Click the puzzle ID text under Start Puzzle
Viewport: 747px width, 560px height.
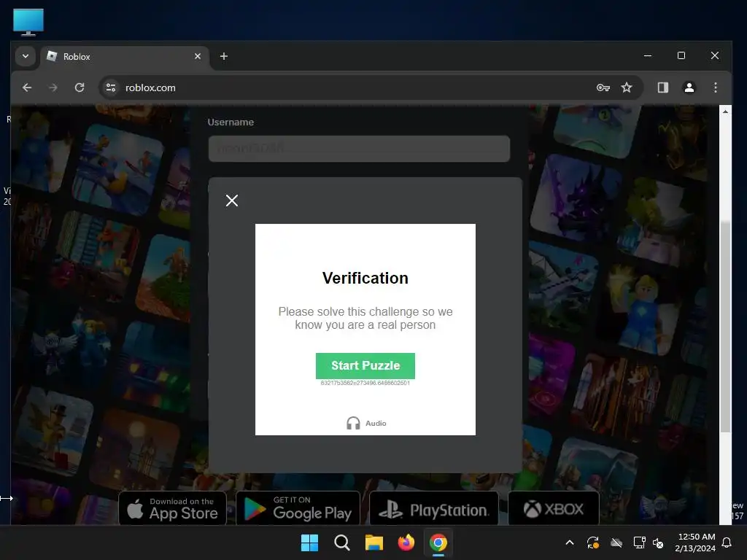point(365,383)
